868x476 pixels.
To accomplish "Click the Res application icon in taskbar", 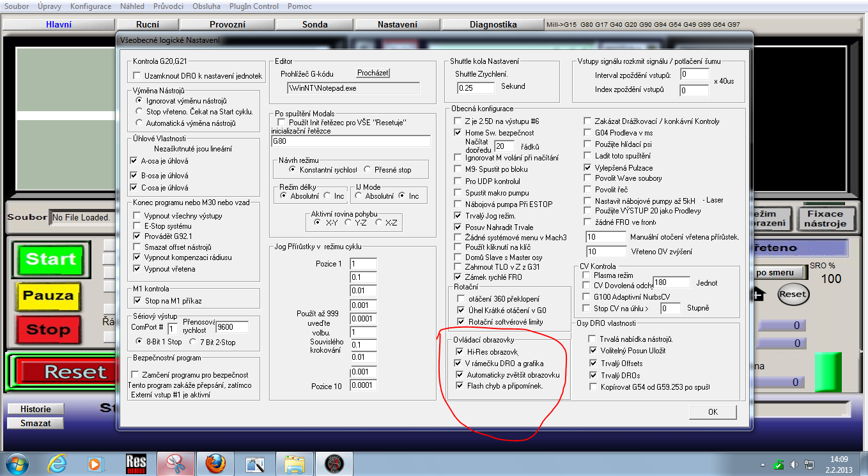I will pos(136,463).
